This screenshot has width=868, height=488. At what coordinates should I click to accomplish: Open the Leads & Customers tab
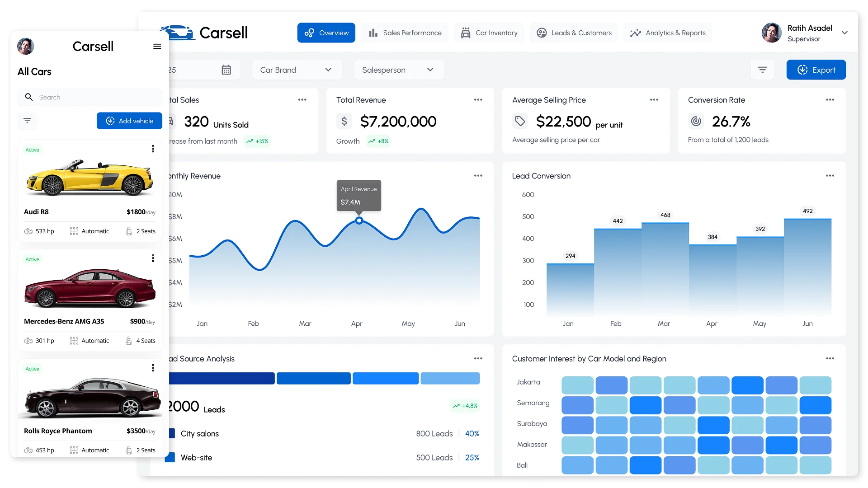coord(574,33)
